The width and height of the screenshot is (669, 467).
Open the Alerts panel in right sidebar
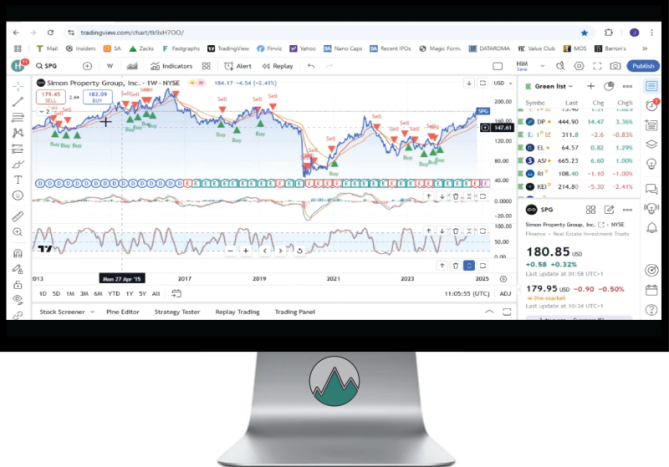point(652,107)
